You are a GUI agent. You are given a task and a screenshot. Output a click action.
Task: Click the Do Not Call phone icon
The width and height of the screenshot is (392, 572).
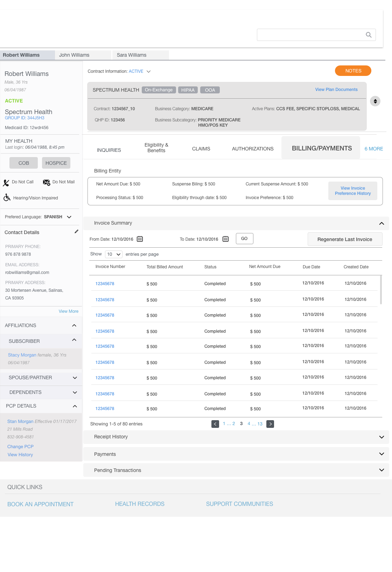tap(6, 183)
